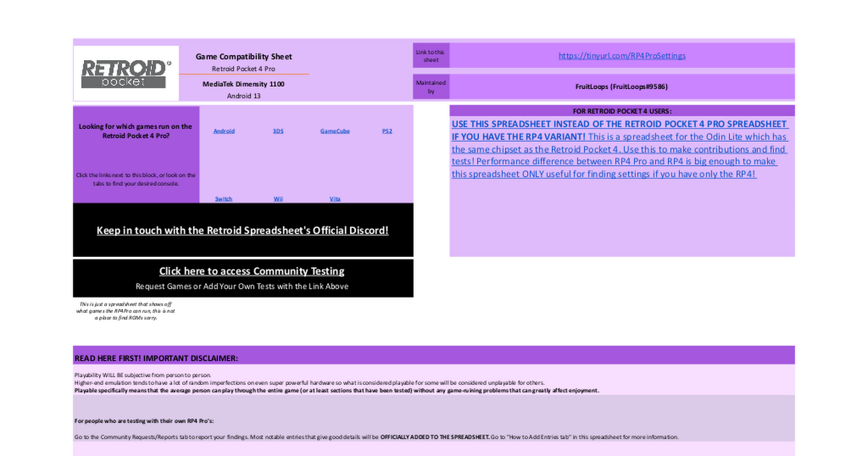The image size is (868, 456).
Task: Open the Android compatibility link
Action: coord(224,131)
